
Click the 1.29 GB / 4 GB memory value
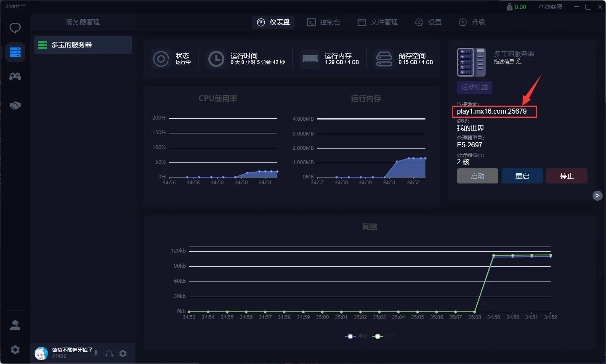point(342,62)
